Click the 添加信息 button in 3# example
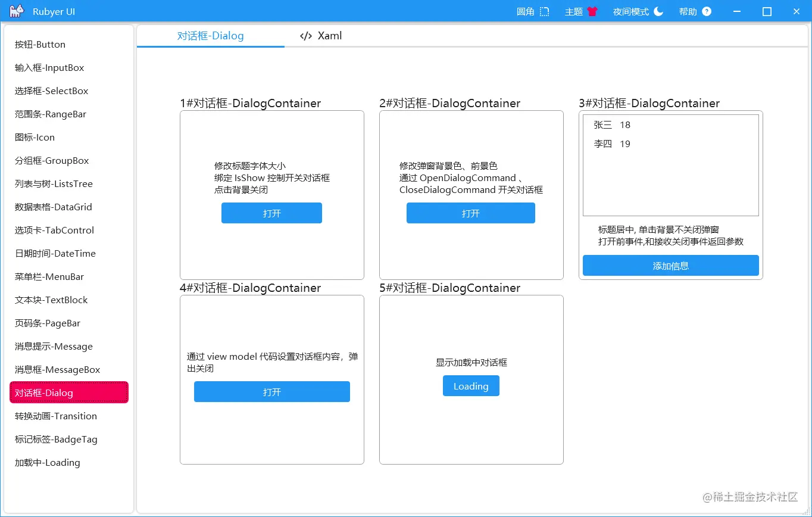The image size is (812, 517). pyautogui.click(x=670, y=266)
